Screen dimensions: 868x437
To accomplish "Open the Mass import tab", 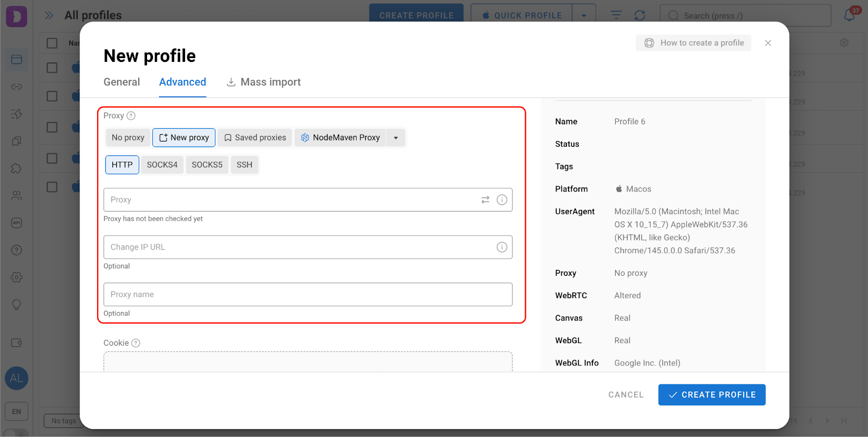I will coord(264,82).
